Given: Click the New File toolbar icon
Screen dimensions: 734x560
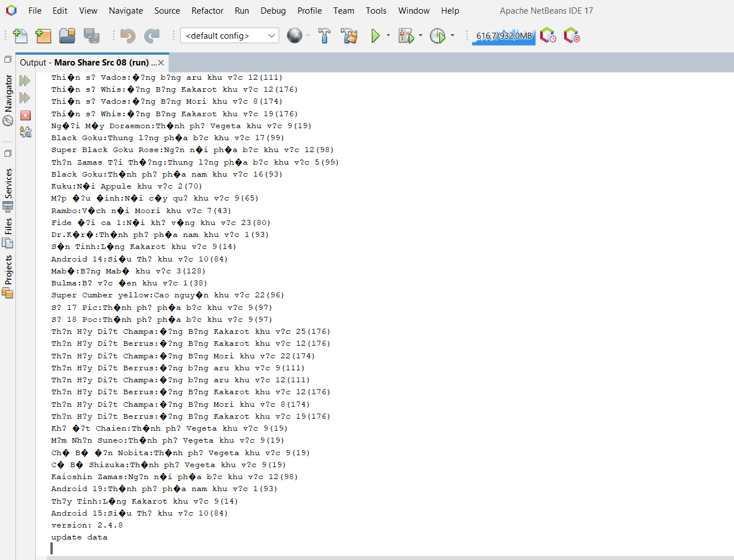Looking at the screenshot, I should 21,36.
